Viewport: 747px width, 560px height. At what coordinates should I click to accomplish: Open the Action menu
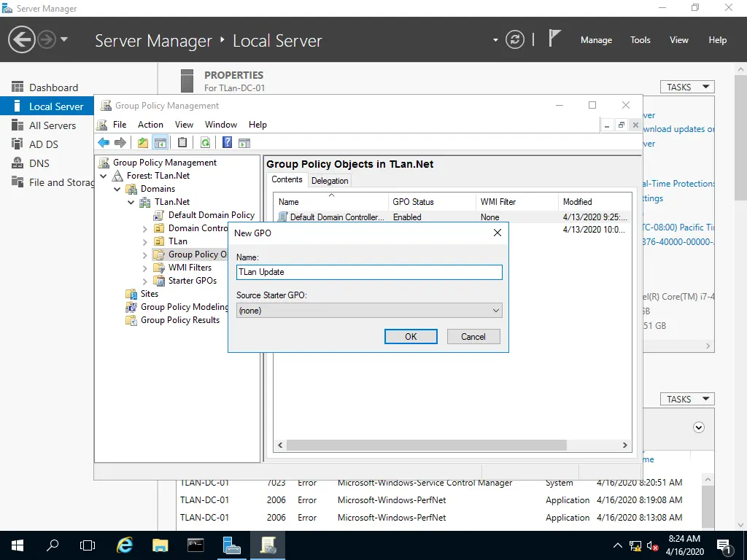pyautogui.click(x=150, y=124)
